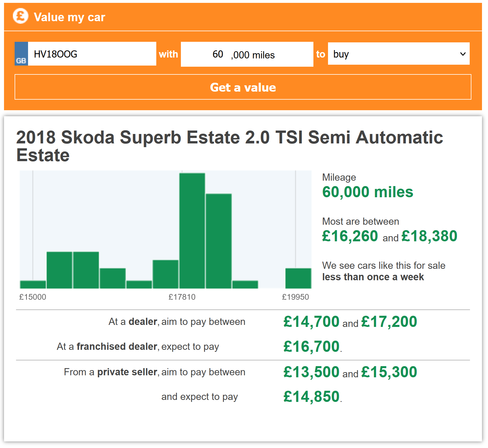Screen dimensions: 488x448
Task: Click the tallest histogram bar near £17810
Action: [192, 231]
